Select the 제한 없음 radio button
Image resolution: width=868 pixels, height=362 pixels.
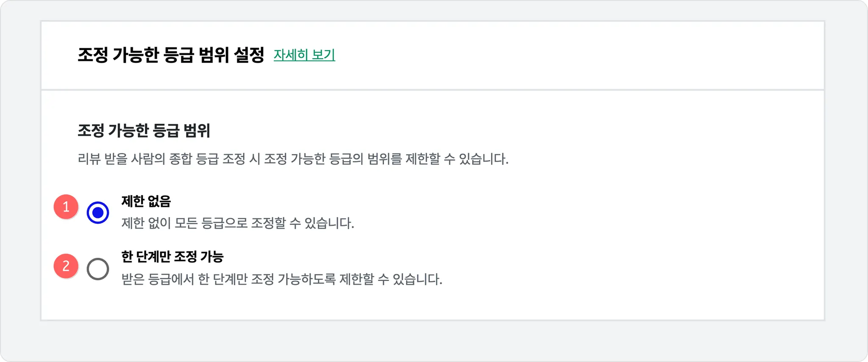(98, 212)
